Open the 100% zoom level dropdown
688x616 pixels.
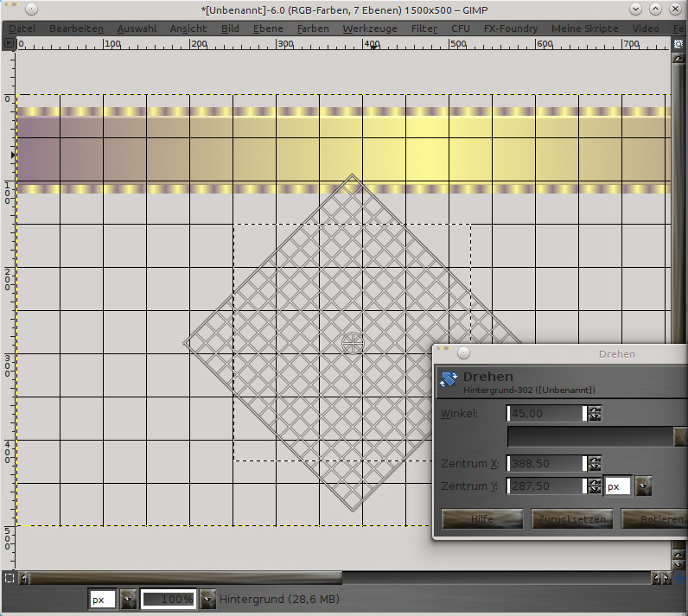pos(207,599)
